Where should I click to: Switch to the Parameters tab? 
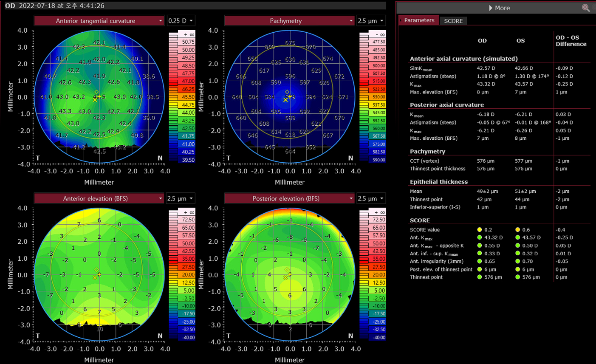[419, 20]
